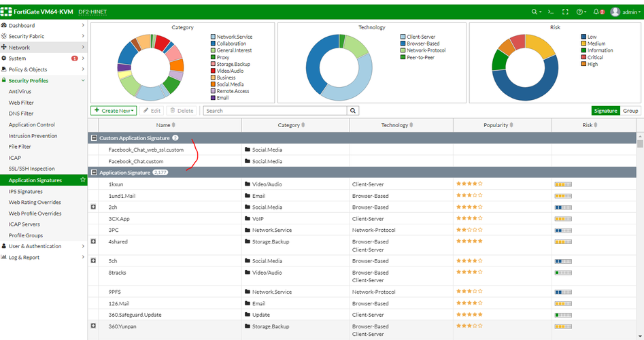Image resolution: width=644 pixels, height=340 pixels.
Task: Switch view to Group
Action: [630, 111]
